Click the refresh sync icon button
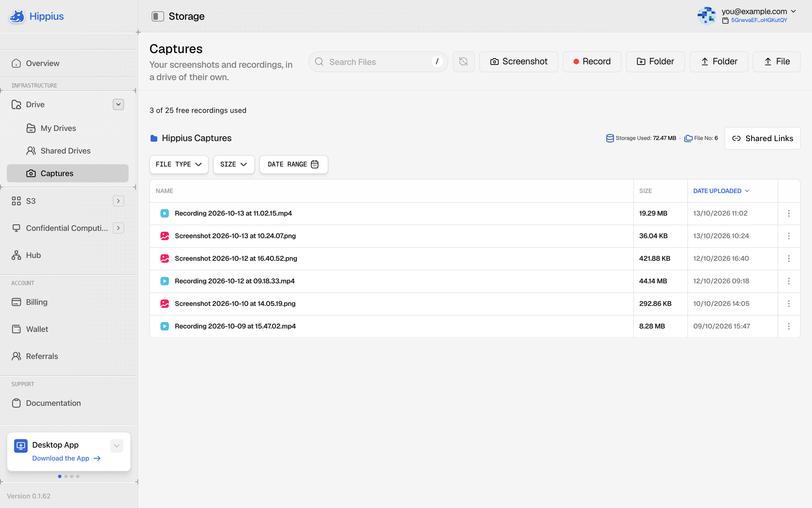Screen dimensions: 812x508 [464, 62]
